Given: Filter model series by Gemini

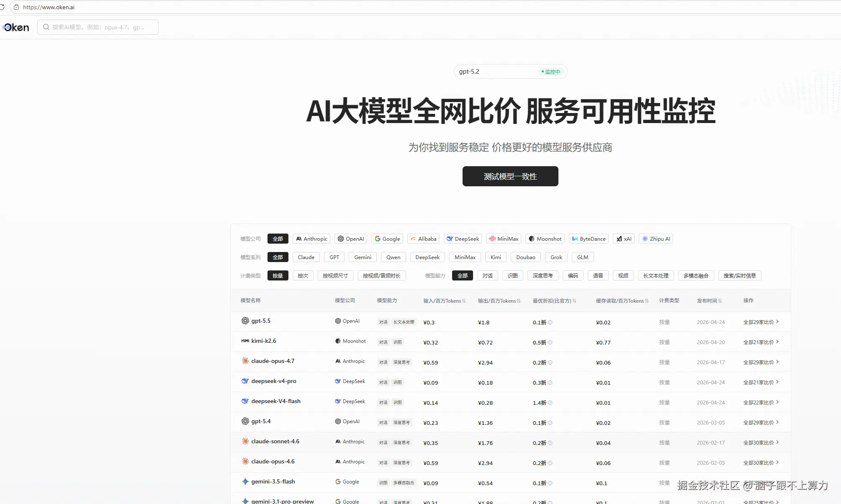Looking at the screenshot, I should click(x=363, y=257).
